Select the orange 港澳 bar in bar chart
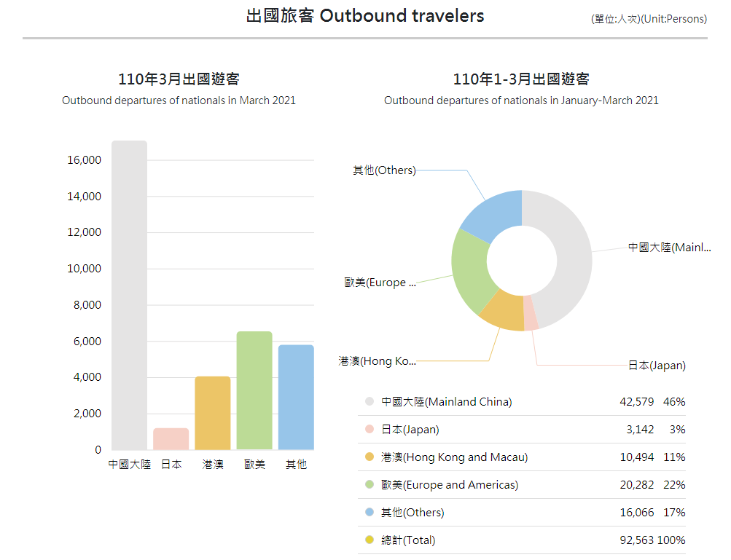 pos(213,413)
